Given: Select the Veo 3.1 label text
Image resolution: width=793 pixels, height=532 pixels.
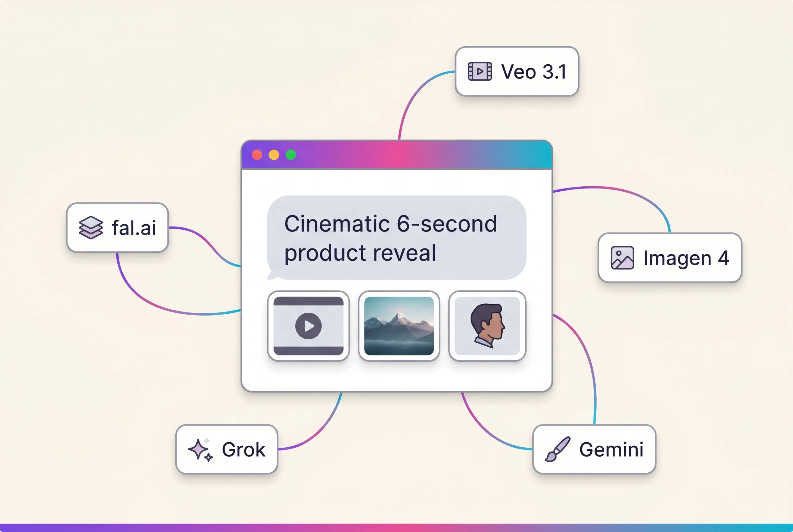Looking at the screenshot, I should 534,72.
